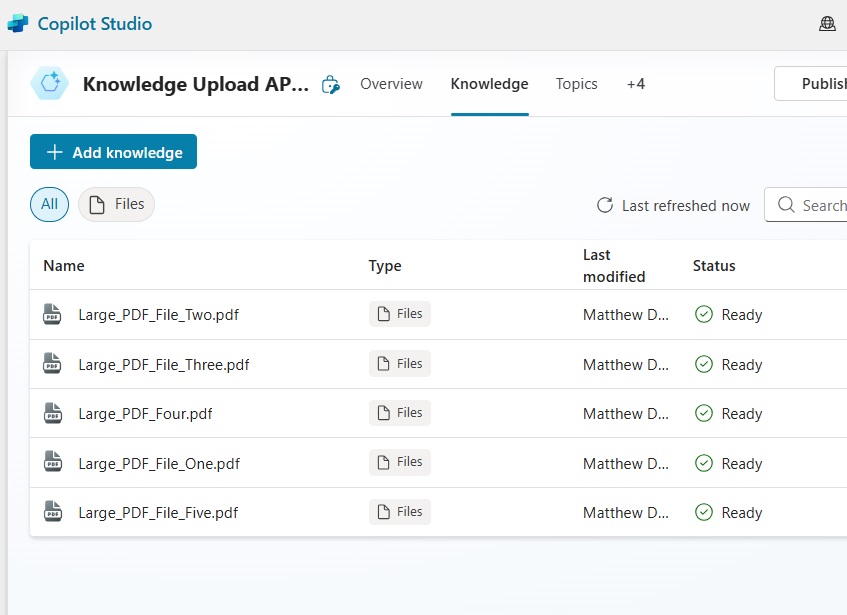The height and width of the screenshot is (615, 847).
Task: Click the agent avatar icon beside the title
Action: click(x=50, y=83)
